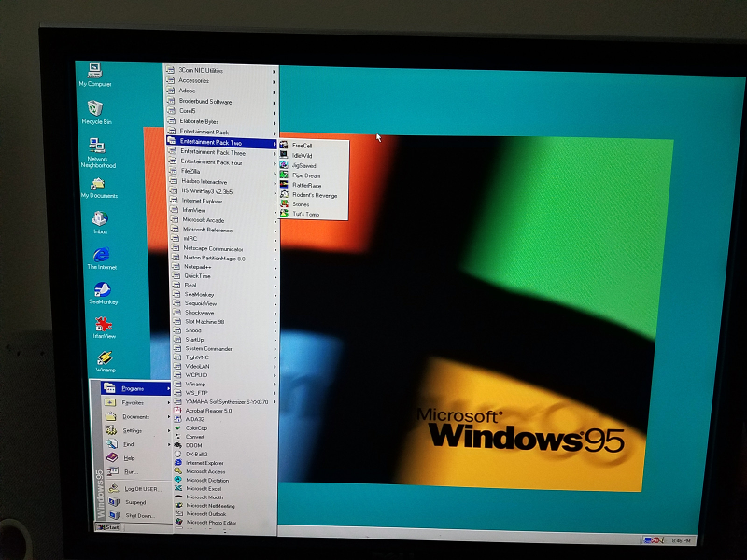Image resolution: width=747 pixels, height=560 pixels.
Task: Open Network Neighborhood on the desktop
Action: coord(98,153)
